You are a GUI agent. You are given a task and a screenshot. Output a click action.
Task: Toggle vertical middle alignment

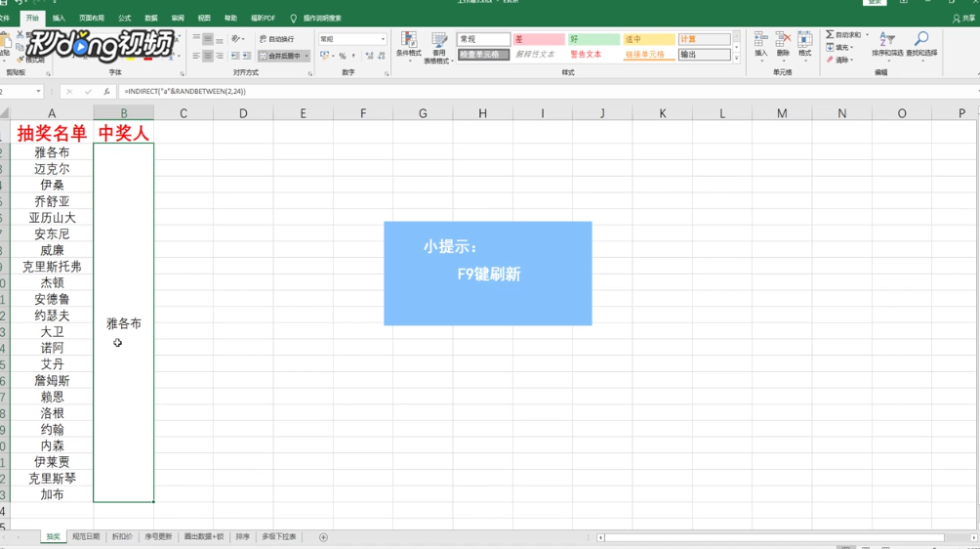[208, 39]
